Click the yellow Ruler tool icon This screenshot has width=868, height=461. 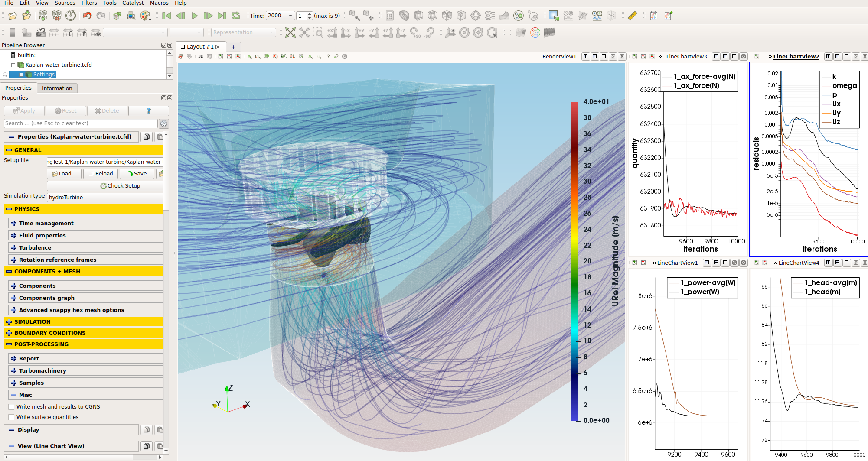pos(632,16)
